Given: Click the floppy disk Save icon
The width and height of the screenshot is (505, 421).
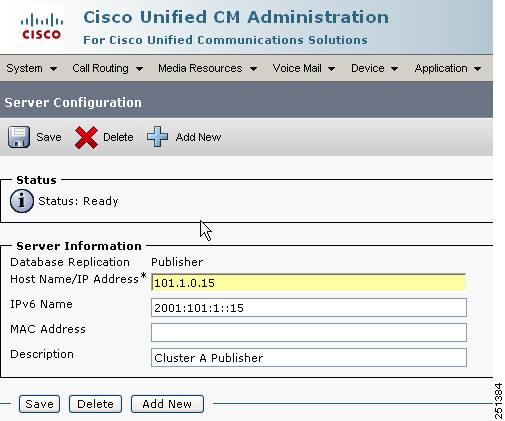Looking at the screenshot, I should (x=19, y=137).
